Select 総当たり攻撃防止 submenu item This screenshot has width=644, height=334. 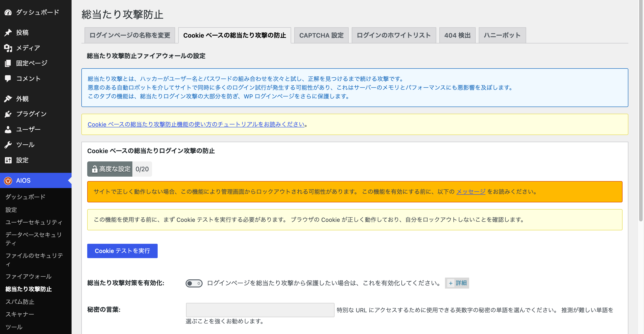(x=28, y=289)
